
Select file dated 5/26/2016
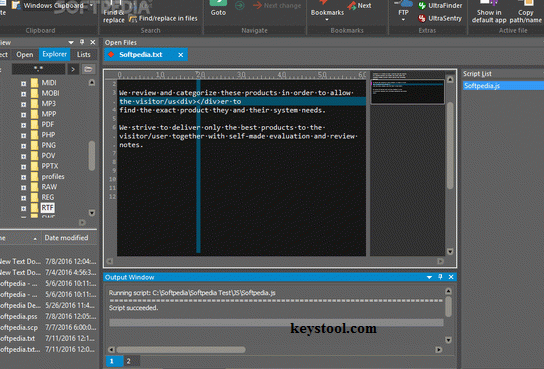49,305
